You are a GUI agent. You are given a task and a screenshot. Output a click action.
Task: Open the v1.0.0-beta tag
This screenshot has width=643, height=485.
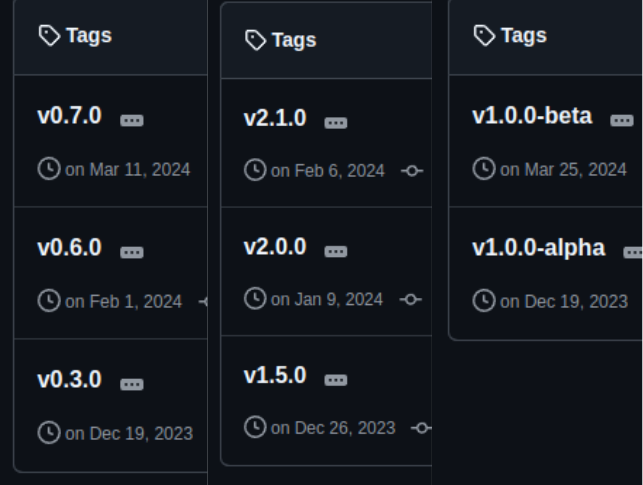coord(532,116)
